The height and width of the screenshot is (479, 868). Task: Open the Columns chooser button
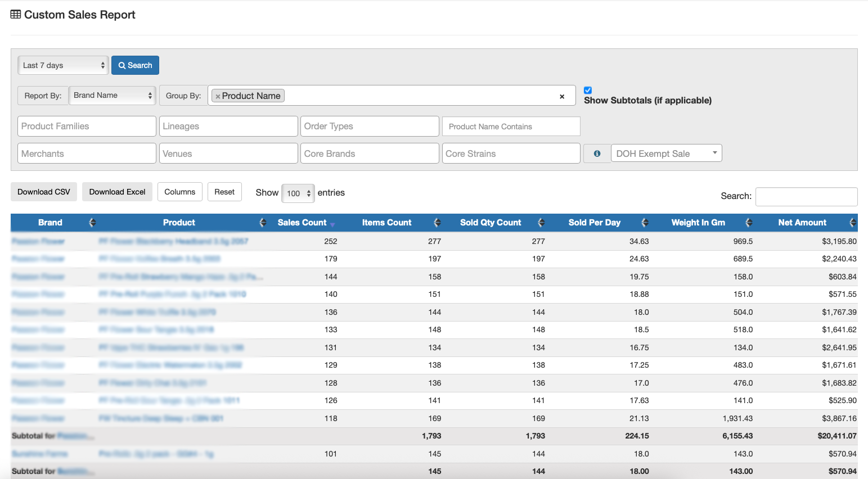point(179,192)
